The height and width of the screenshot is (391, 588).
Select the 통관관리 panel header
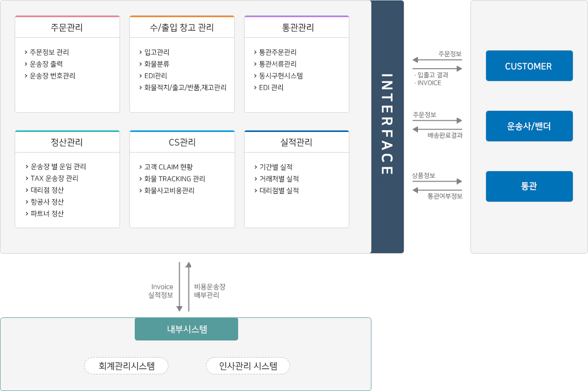(x=296, y=27)
